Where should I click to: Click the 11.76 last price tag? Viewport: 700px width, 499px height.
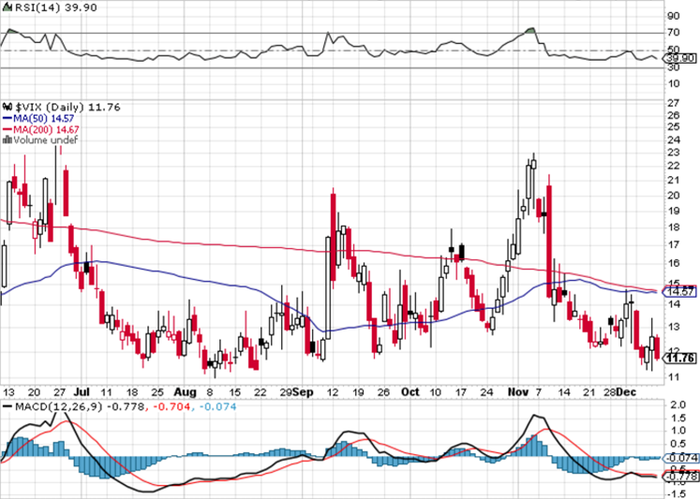tap(680, 358)
